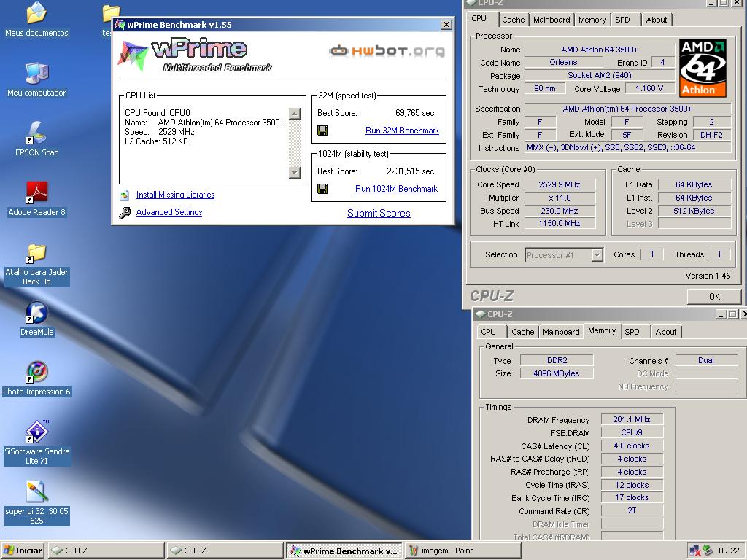Viewport: 747px width, 560px height.
Task: Select Mainboard tab in lower CPU-Z window
Action: [561, 332]
